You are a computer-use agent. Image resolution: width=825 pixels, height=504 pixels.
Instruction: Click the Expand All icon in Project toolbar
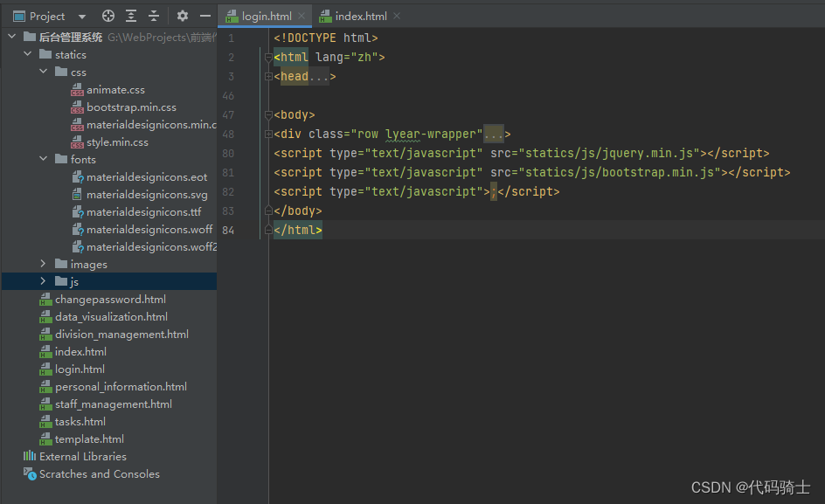click(x=131, y=17)
